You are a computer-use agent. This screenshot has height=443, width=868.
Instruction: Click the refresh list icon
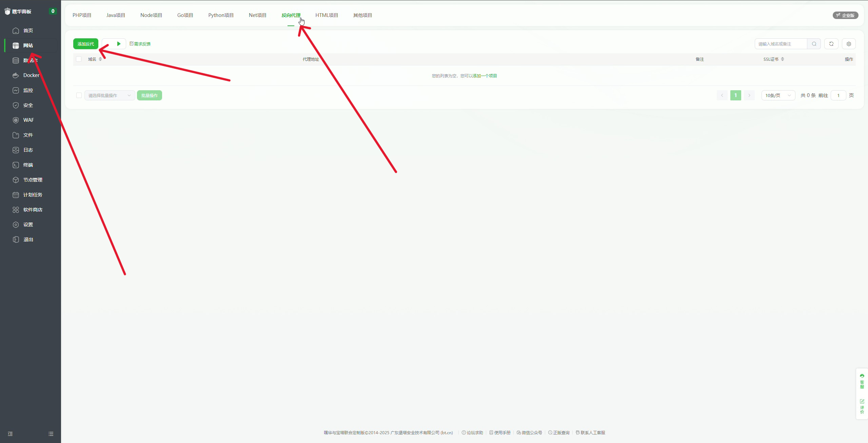[831, 44]
